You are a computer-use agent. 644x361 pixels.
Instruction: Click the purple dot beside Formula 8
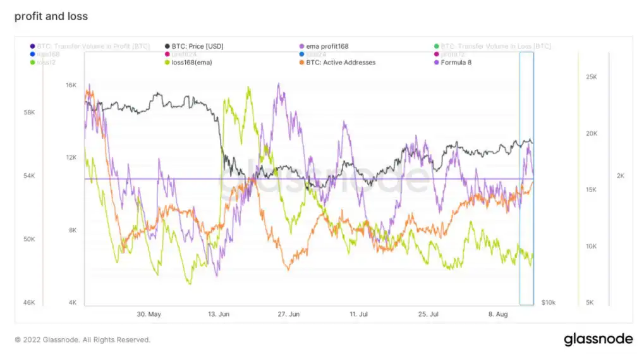click(436, 63)
